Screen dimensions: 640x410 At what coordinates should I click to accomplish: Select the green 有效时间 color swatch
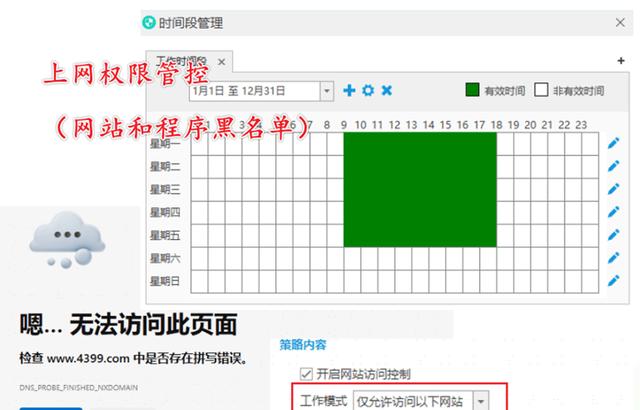pos(472,90)
